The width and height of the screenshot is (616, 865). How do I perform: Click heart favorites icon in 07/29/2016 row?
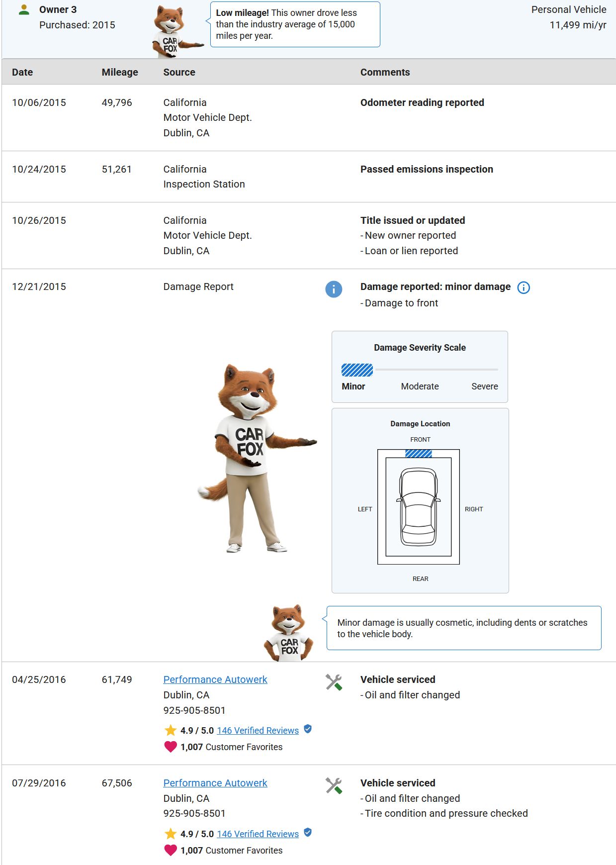click(x=171, y=850)
